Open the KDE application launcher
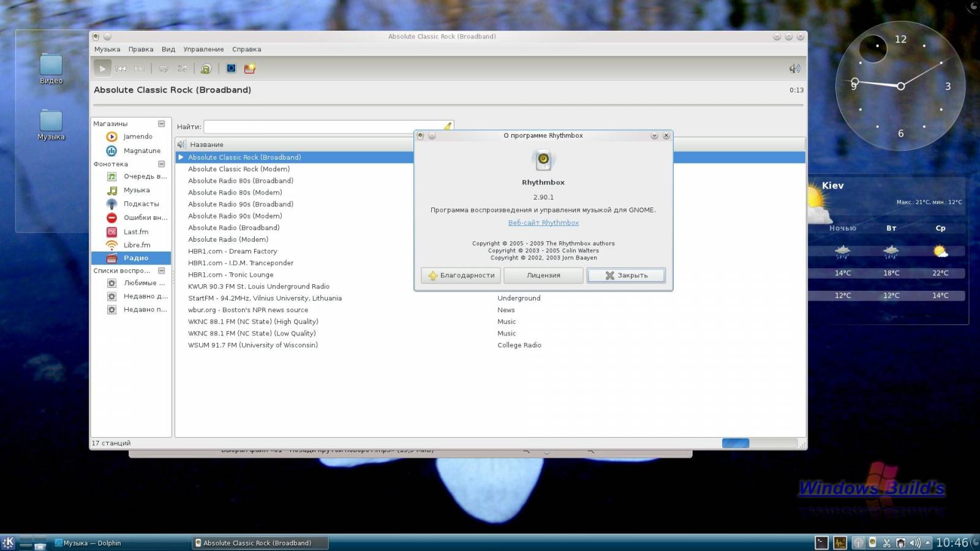Viewport: 980px width, 551px height. pos(9,542)
